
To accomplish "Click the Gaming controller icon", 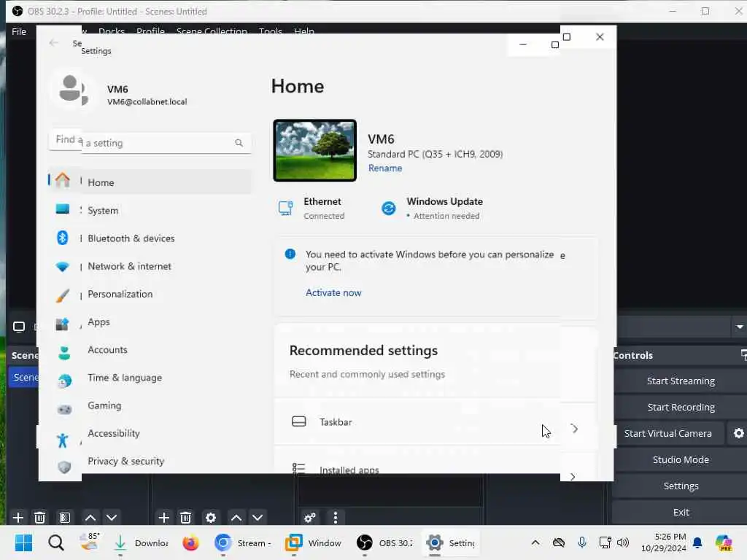I will click(64, 409).
